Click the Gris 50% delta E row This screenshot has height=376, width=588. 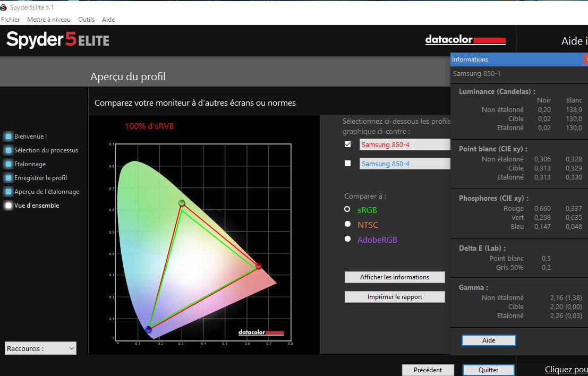[x=524, y=267]
